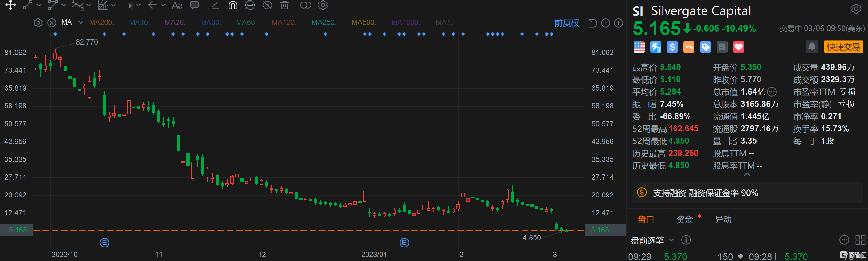Toggle the price alert bell

[812, 46]
